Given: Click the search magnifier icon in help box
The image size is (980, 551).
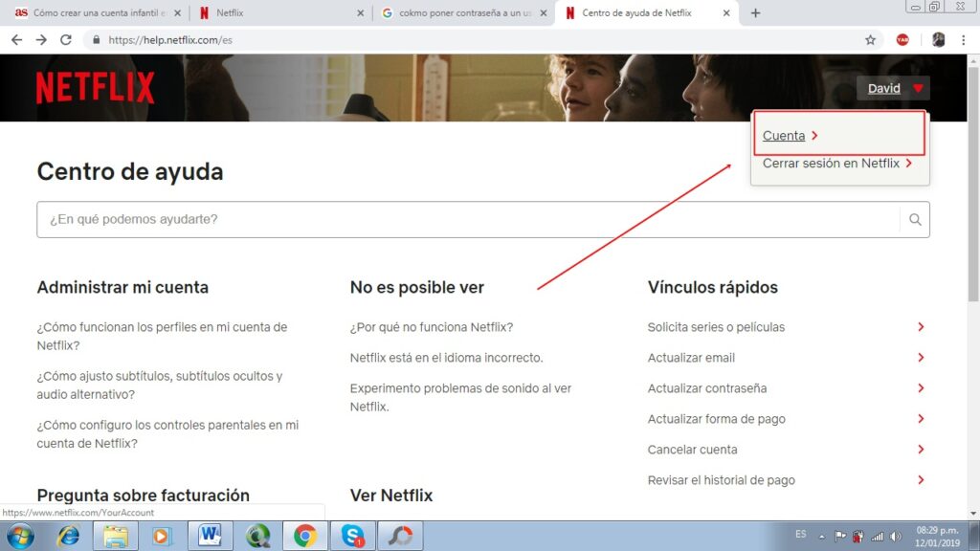Looking at the screenshot, I should [x=915, y=219].
